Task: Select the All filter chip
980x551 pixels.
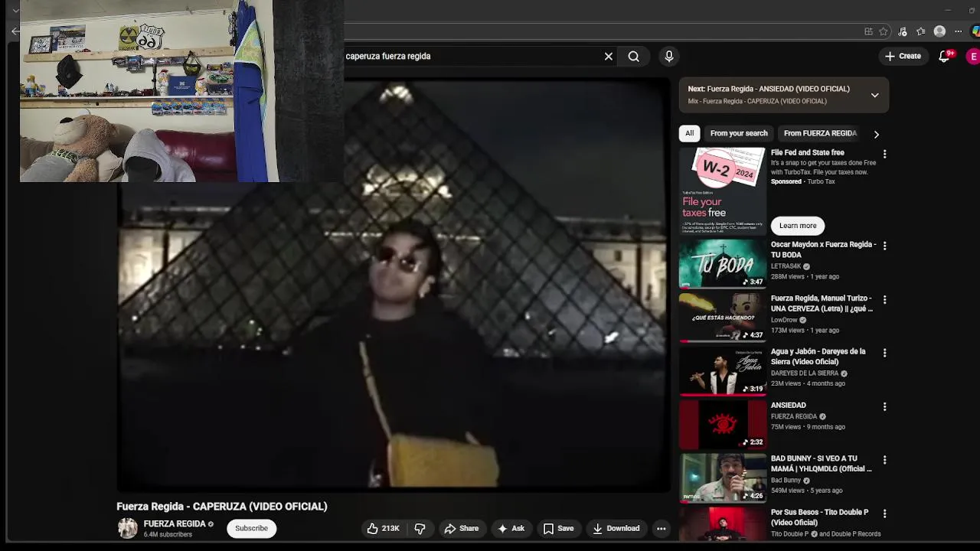Action: [689, 133]
